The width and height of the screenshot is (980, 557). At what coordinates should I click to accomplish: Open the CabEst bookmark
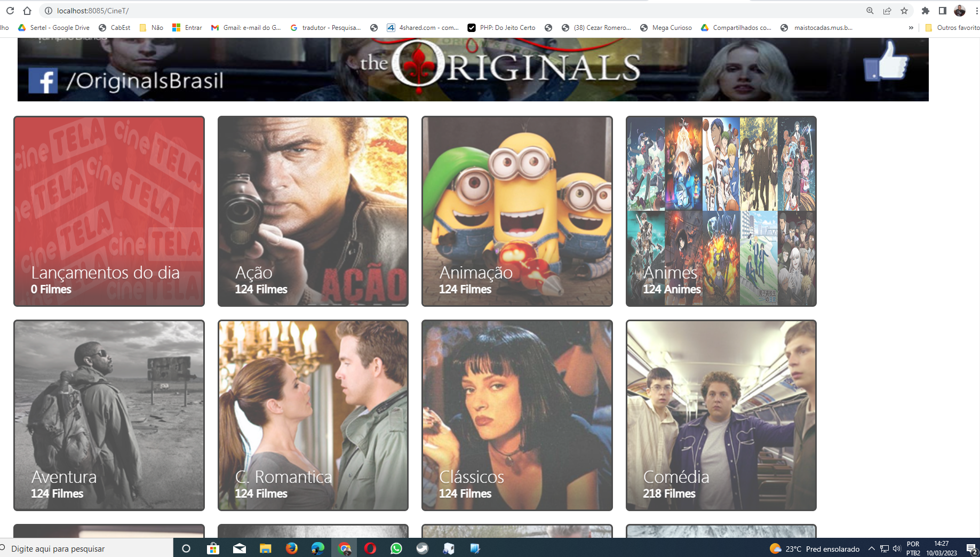[115, 28]
